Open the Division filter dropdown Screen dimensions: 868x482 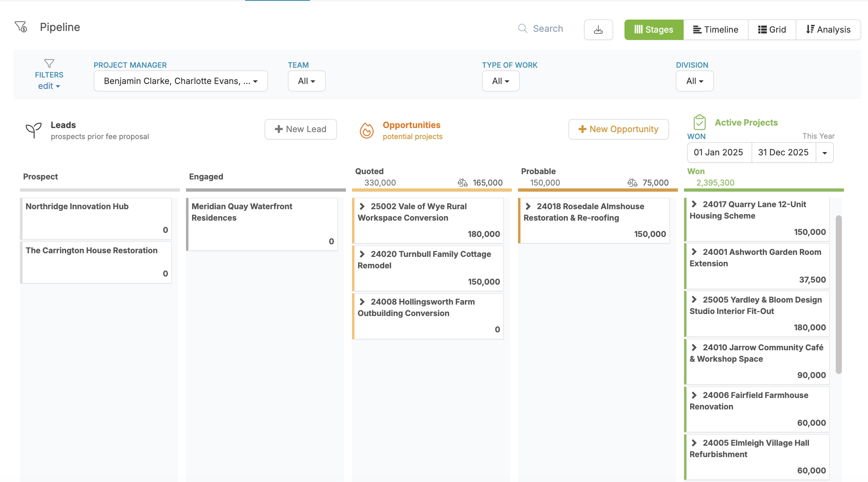coord(694,81)
